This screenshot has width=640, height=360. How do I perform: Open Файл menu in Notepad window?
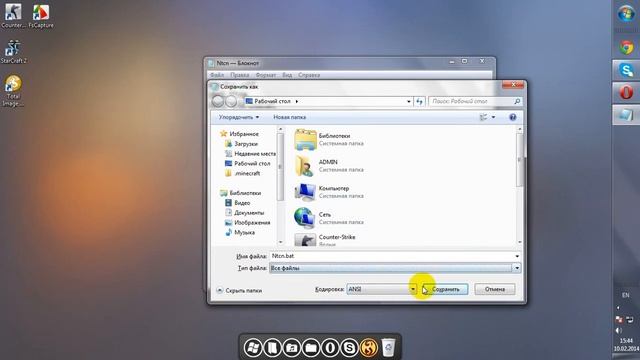coord(217,75)
